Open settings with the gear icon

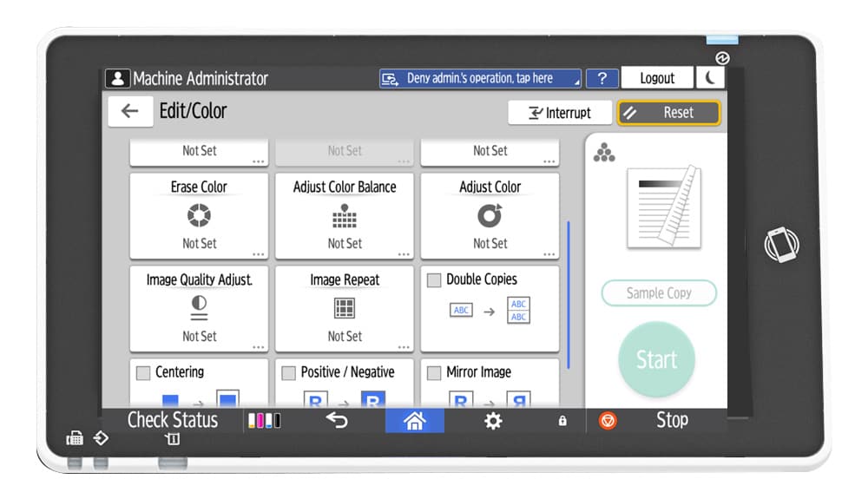(x=493, y=421)
